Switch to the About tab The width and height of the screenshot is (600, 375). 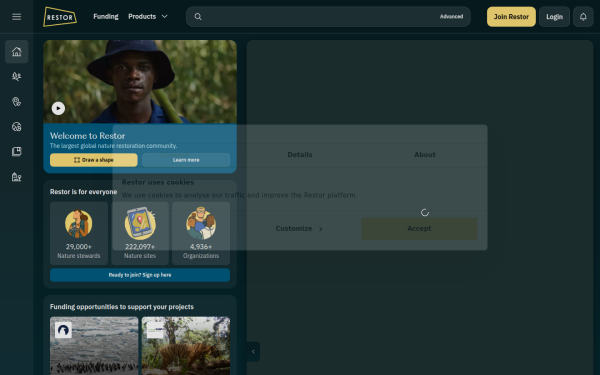[x=425, y=155]
